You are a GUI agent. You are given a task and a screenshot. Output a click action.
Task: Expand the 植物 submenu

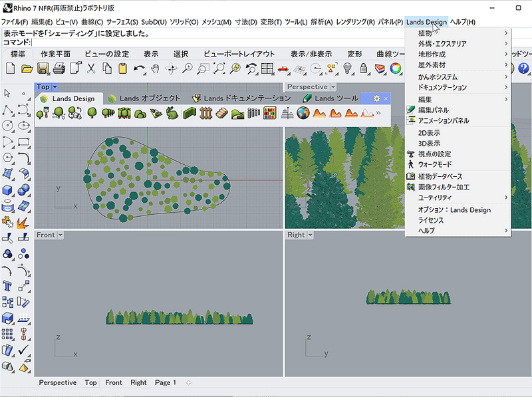458,33
